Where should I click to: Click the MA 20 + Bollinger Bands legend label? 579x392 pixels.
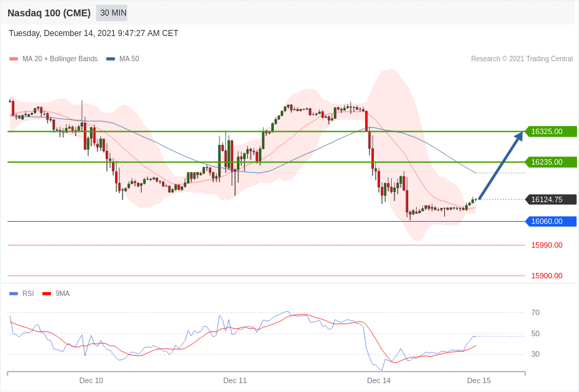pos(60,59)
